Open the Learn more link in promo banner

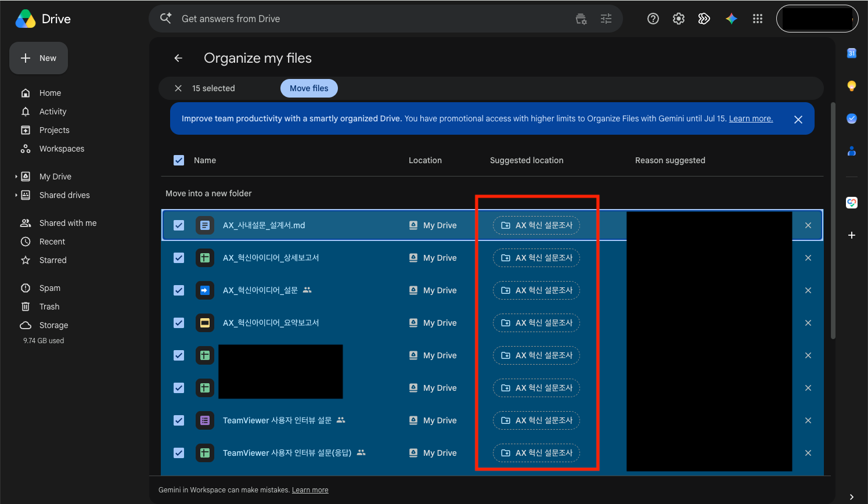coord(751,118)
